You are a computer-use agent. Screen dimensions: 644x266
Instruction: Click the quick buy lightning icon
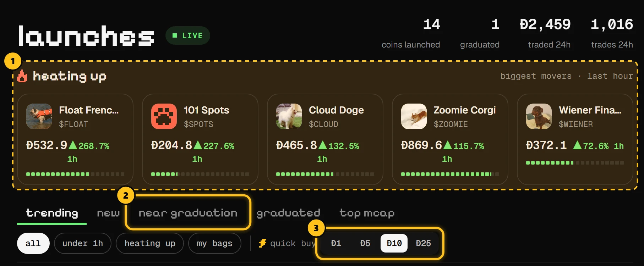click(x=262, y=243)
